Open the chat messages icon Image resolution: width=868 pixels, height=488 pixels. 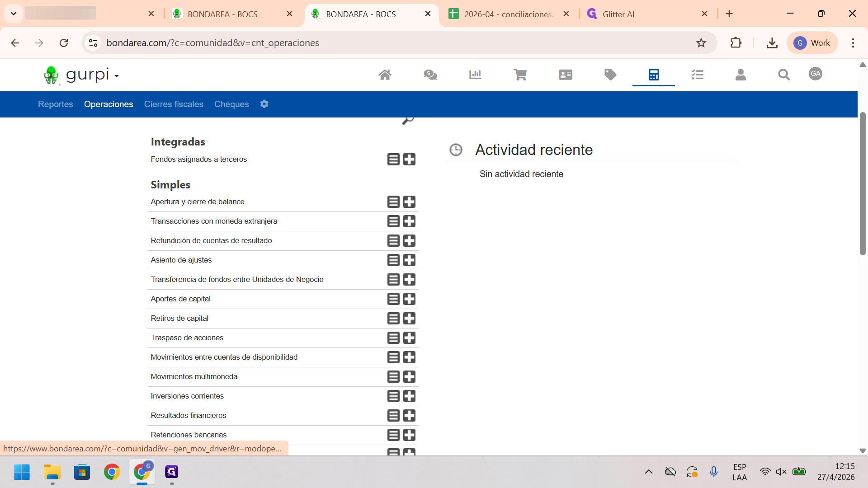[x=430, y=75]
